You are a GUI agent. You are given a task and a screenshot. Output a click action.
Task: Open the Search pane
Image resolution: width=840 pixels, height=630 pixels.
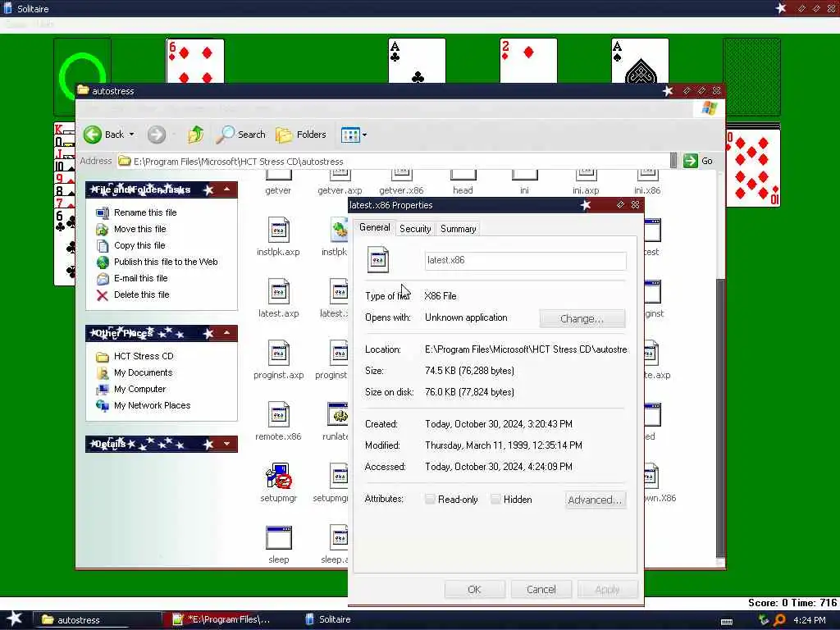[x=240, y=135]
